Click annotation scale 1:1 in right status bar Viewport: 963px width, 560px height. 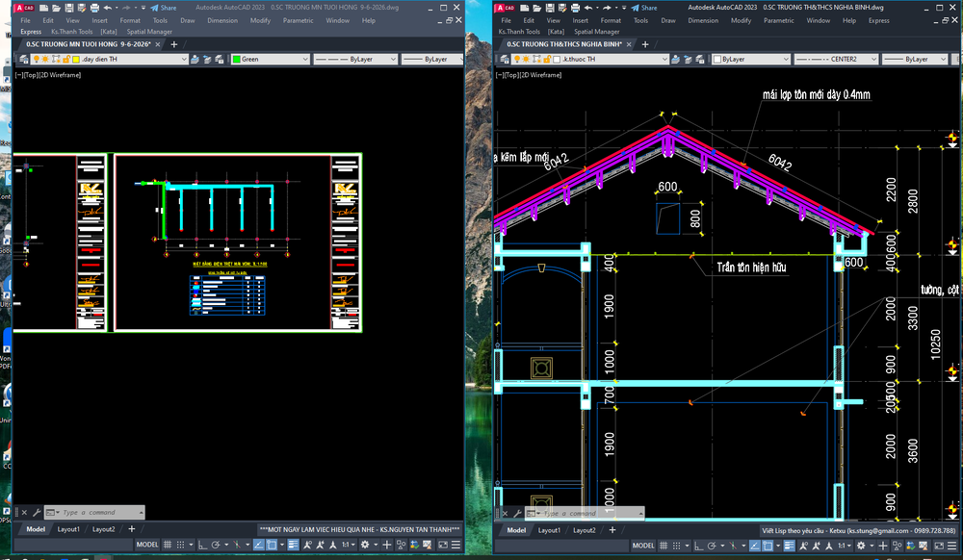coord(842,546)
